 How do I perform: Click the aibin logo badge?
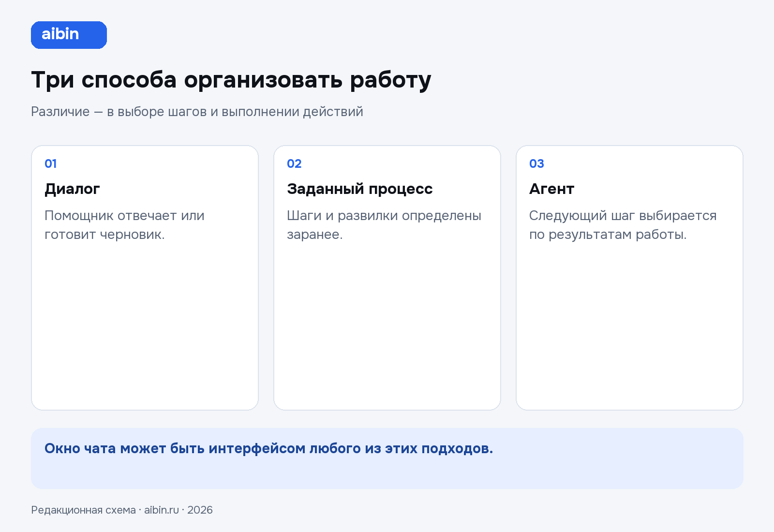tap(69, 35)
